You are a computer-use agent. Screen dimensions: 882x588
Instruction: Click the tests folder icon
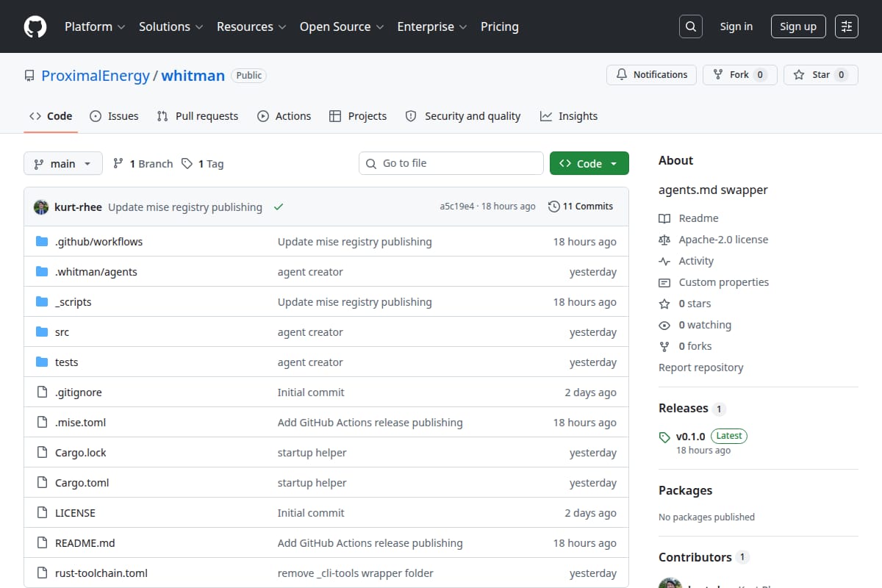click(42, 362)
